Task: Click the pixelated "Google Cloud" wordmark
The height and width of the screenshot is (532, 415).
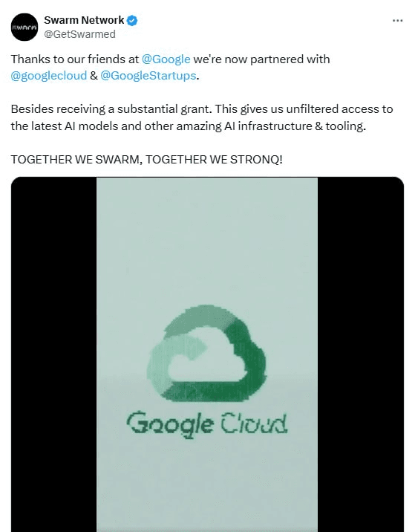Action: pos(207,424)
